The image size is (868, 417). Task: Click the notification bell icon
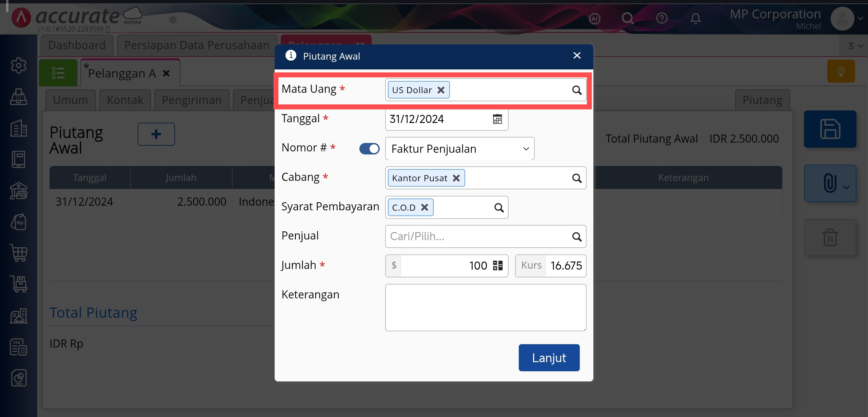[x=695, y=19]
